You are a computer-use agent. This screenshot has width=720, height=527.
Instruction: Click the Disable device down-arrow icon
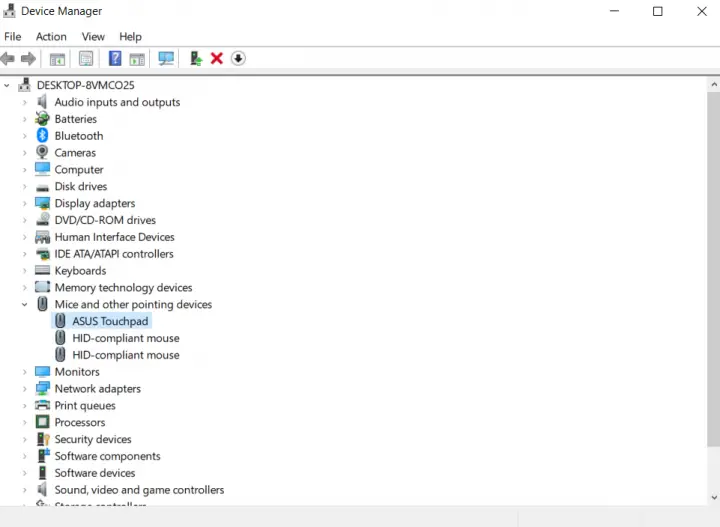[238, 58]
